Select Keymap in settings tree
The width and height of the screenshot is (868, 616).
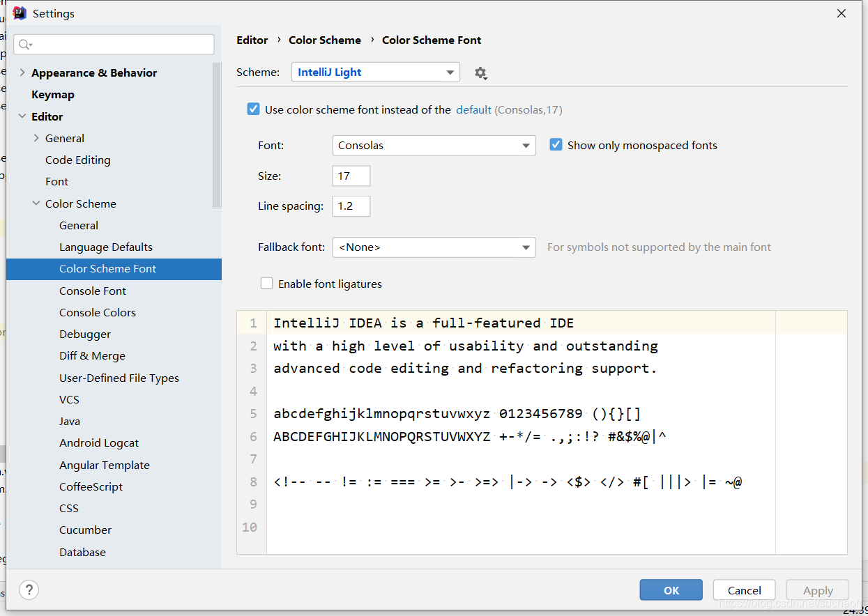tap(53, 95)
